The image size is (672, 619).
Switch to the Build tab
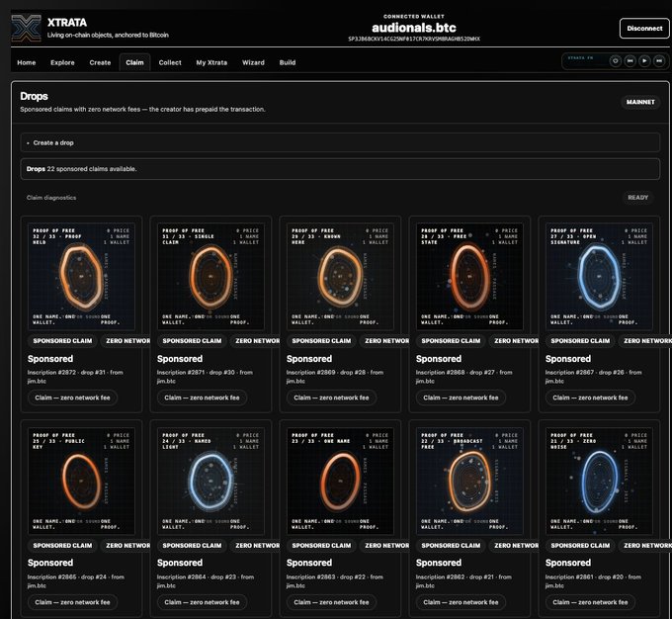pyautogui.click(x=288, y=62)
